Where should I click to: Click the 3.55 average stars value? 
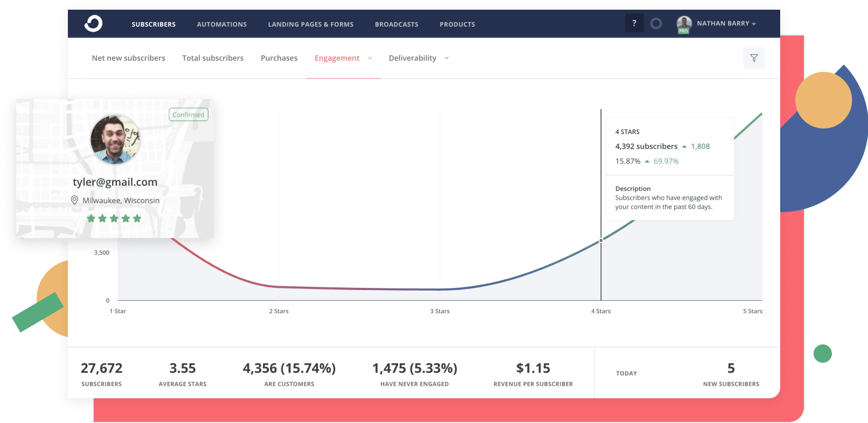coord(183,369)
